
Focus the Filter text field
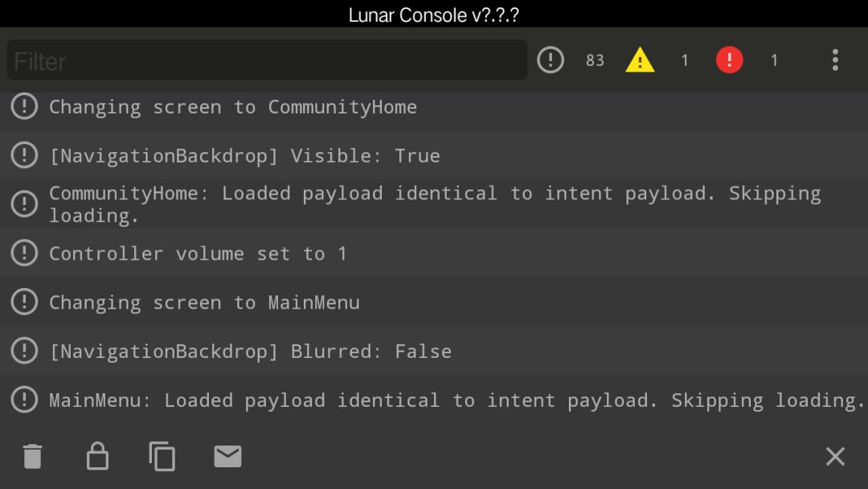coord(267,60)
